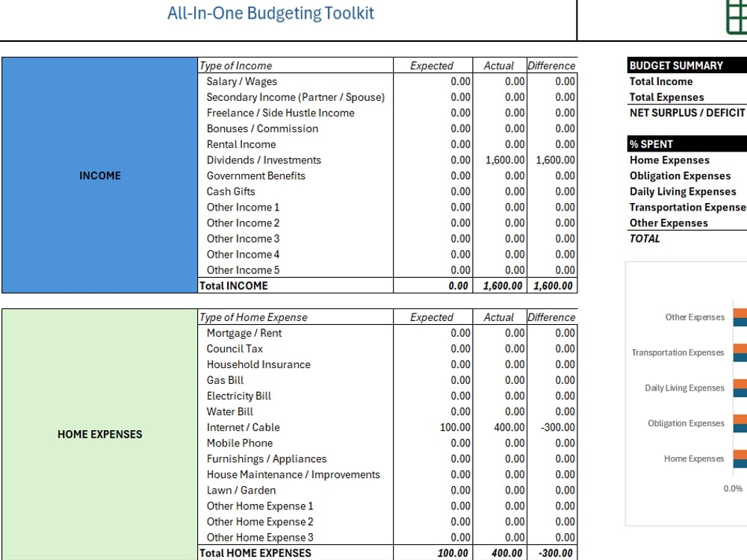The width and height of the screenshot is (747, 560).
Task: Select the Mortgage / Rent label
Action: point(244,333)
